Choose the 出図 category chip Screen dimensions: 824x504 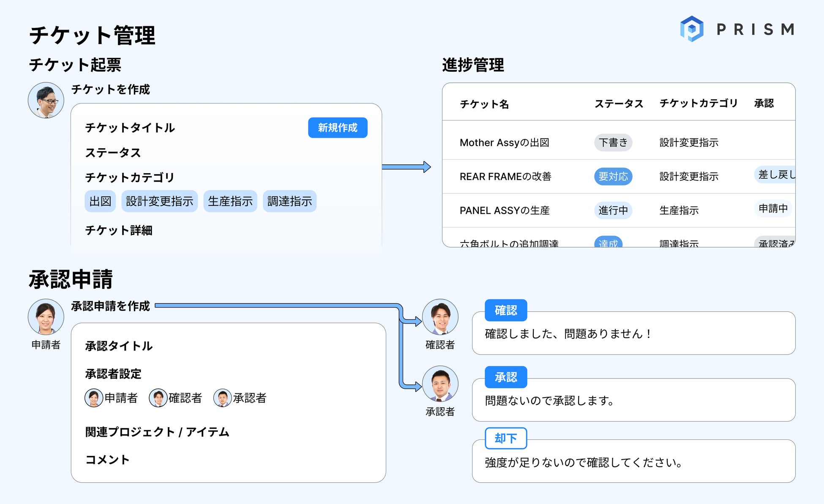[x=100, y=201]
